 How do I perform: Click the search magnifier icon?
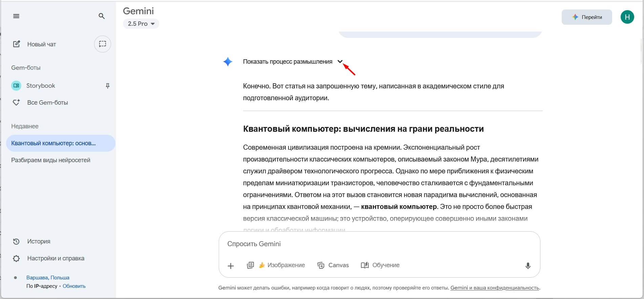point(102,16)
